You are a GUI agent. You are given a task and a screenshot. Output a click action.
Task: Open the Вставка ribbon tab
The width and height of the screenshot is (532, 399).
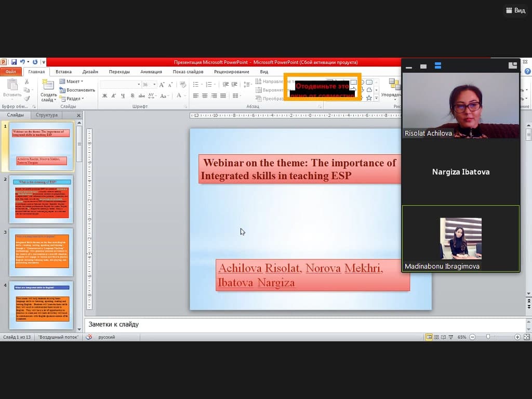tap(63, 72)
